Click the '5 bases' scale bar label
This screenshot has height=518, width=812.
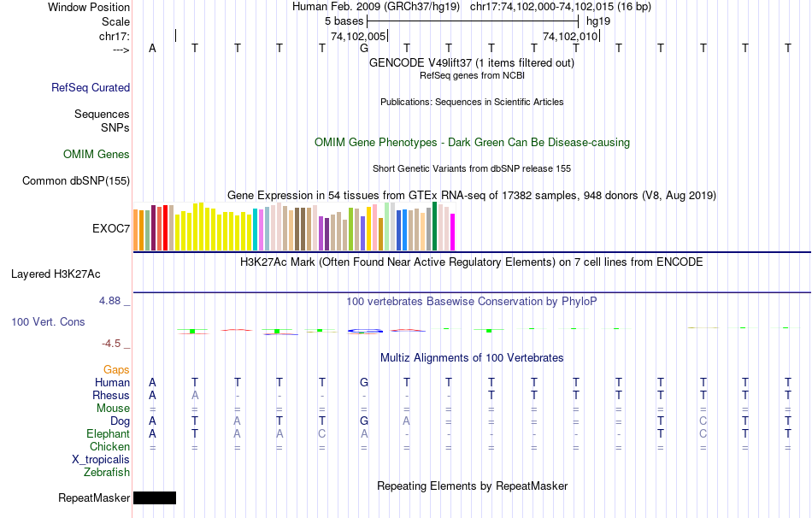344,21
